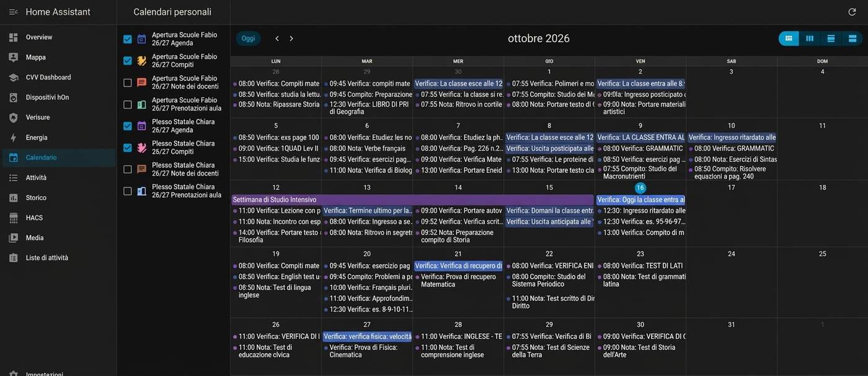The width and height of the screenshot is (868, 376).
Task: Open event 11:00 Verifica: INGLESE - TE
Action: [x=458, y=337]
